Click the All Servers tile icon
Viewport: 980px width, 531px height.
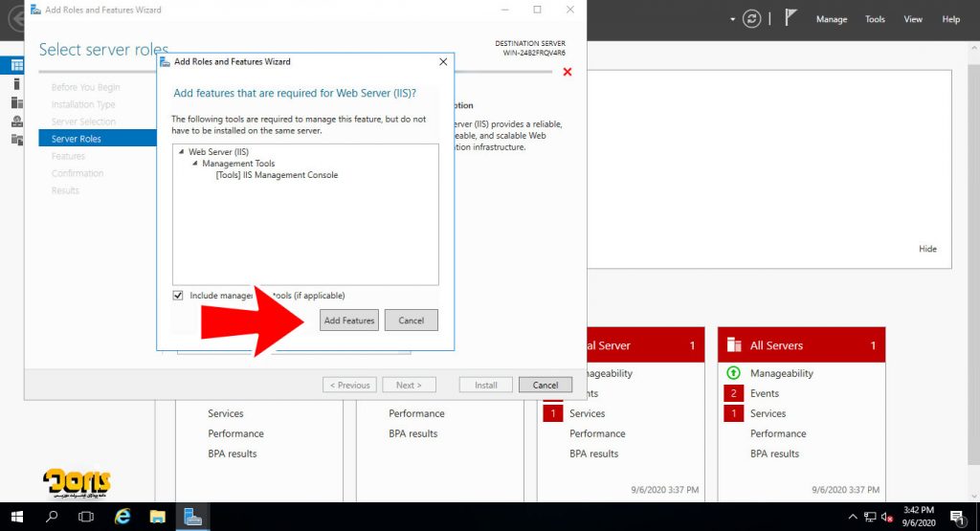[x=734, y=344]
